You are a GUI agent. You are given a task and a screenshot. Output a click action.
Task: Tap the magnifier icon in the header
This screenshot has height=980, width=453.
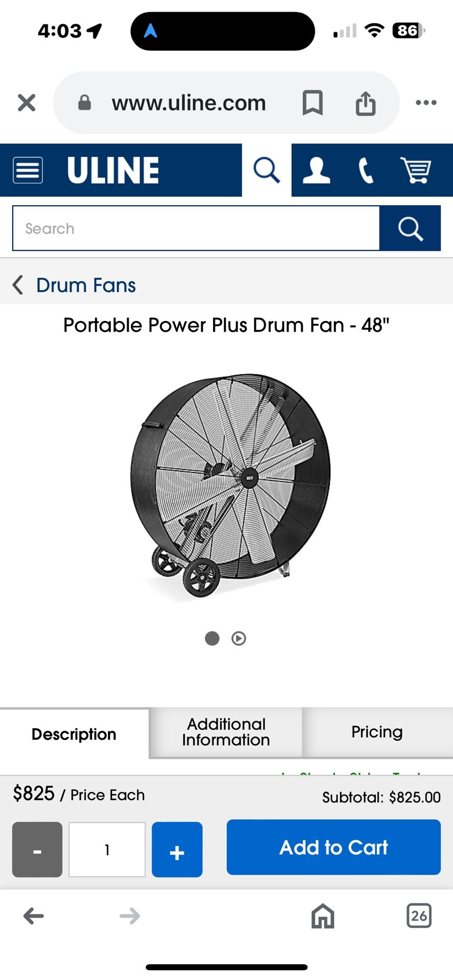[267, 170]
